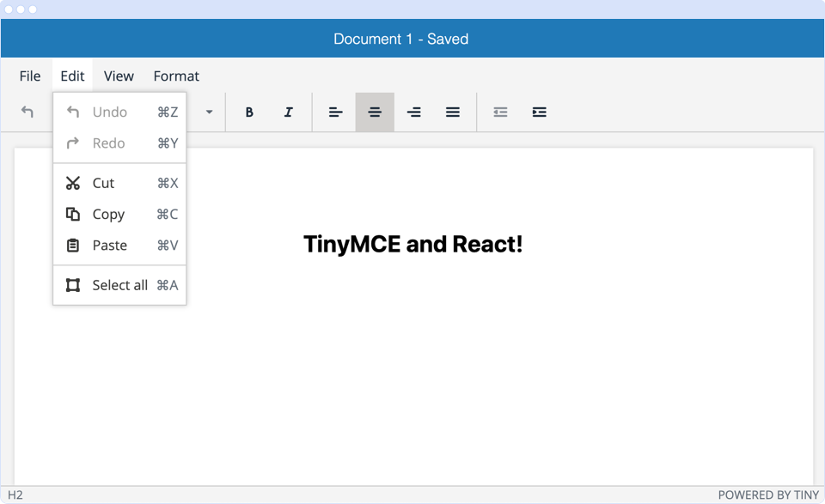Increase indent using indent icon
The image size is (825, 504).
[540, 112]
